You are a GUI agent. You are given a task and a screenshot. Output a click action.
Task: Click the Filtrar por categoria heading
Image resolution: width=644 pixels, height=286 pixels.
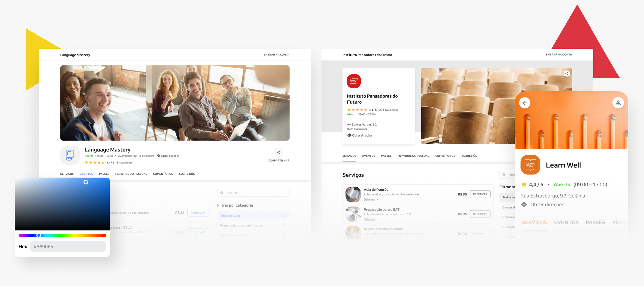tap(235, 205)
